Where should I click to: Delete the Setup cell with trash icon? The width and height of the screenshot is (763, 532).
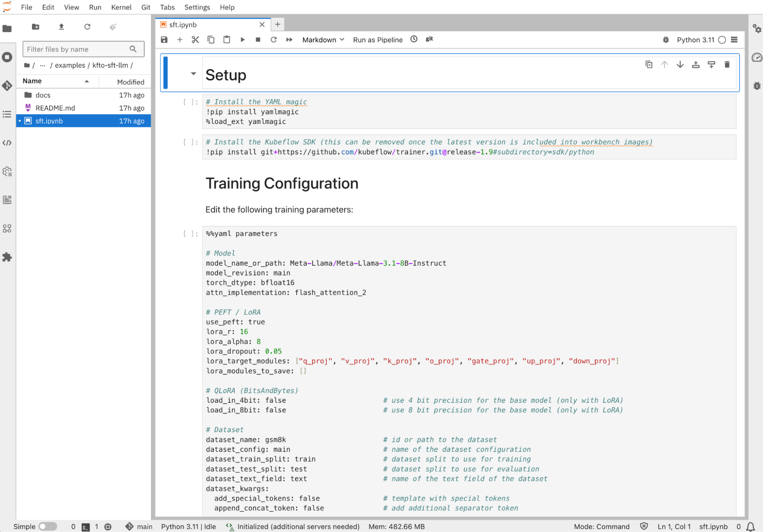[x=727, y=64]
